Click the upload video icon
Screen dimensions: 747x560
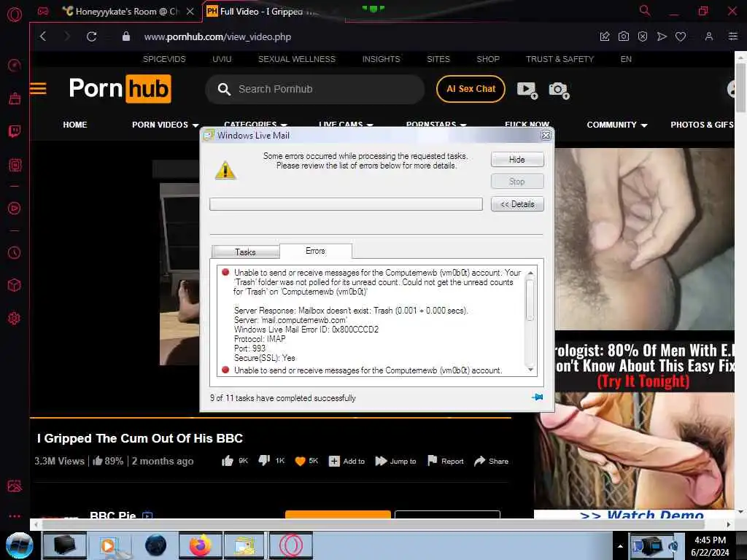click(527, 90)
